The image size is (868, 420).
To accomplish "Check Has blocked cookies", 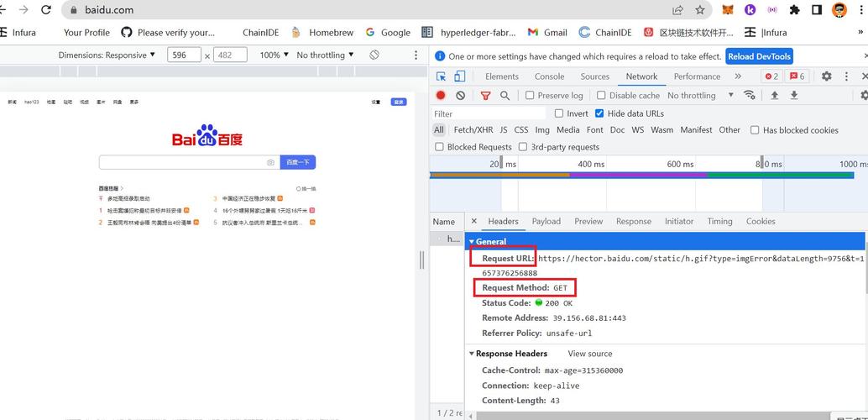I will pos(755,129).
